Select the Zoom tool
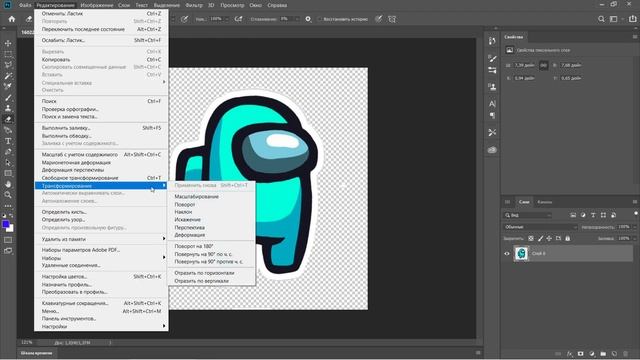This screenshot has height=360, width=640. coord(8,195)
